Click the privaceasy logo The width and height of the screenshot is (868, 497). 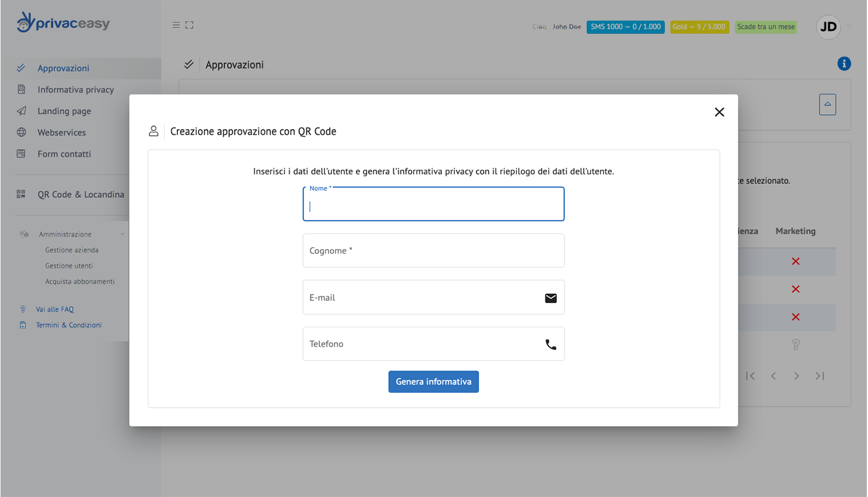(63, 23)
